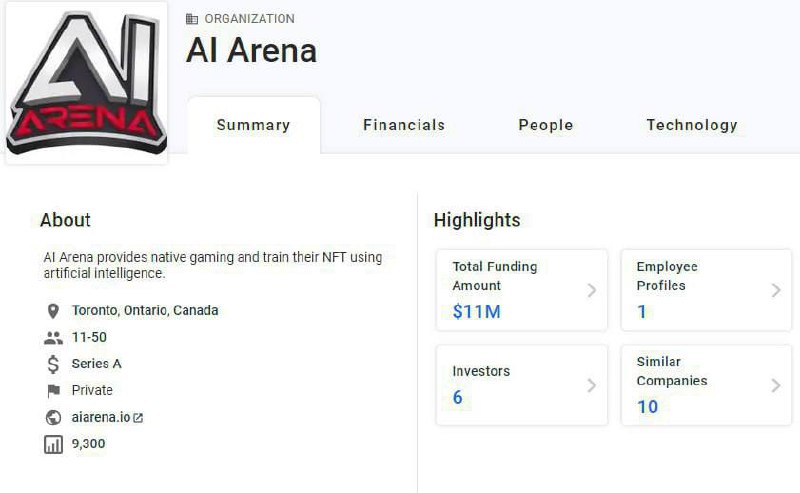Click the AI Arena logo image
This screenshot has width=800, height=493.
click(x=84, y=83)
